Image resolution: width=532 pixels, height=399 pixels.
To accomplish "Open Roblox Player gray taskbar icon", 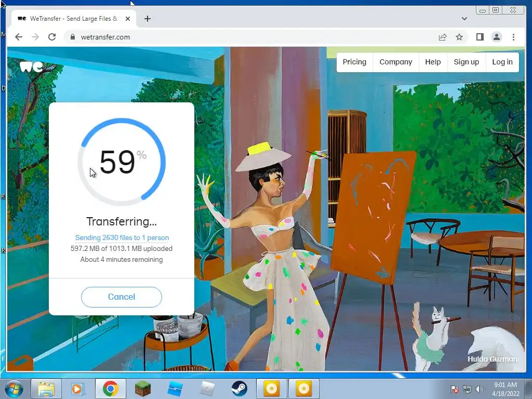I will click(x=207, y=389).
